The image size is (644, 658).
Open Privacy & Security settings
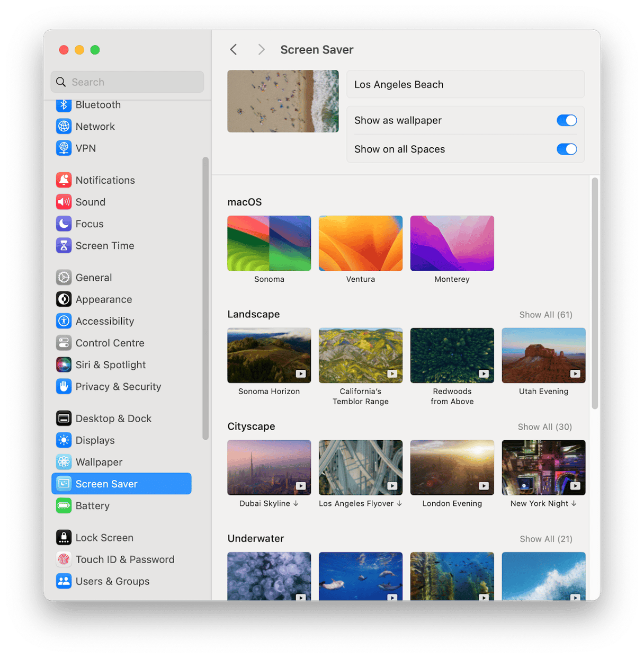[118, 387]
